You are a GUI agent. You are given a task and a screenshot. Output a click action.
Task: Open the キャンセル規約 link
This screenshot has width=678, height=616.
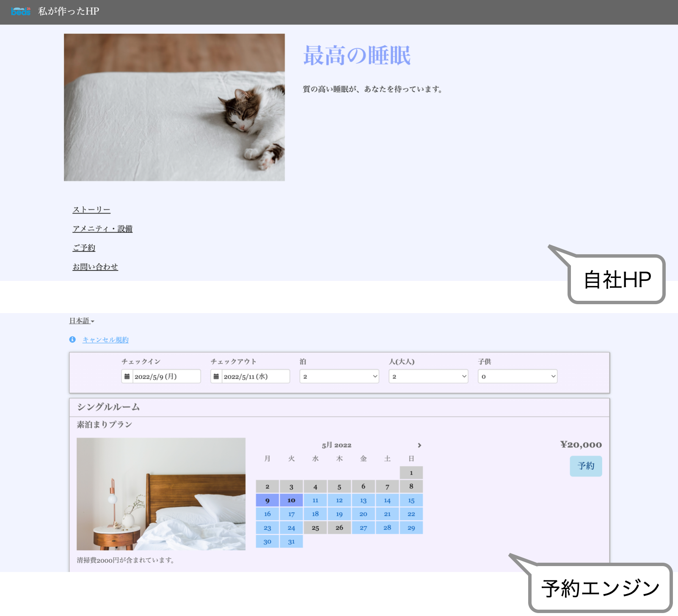(105, 340)
